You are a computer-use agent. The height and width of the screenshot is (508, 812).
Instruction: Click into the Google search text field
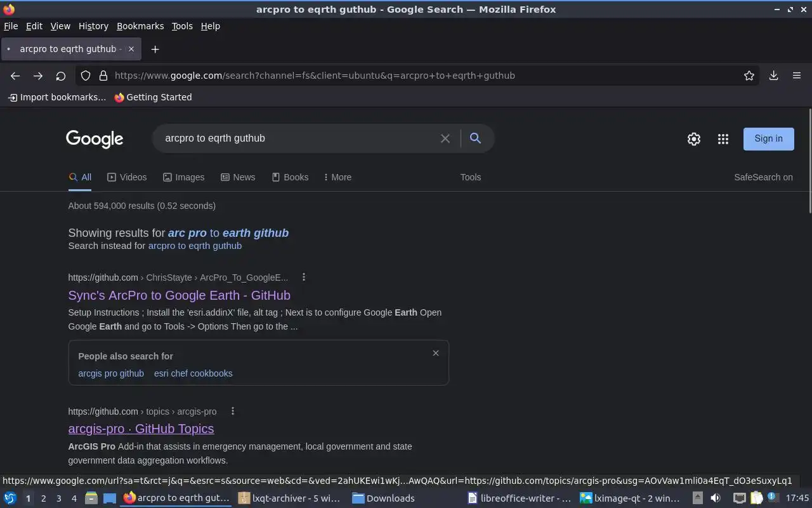point(298,138)
